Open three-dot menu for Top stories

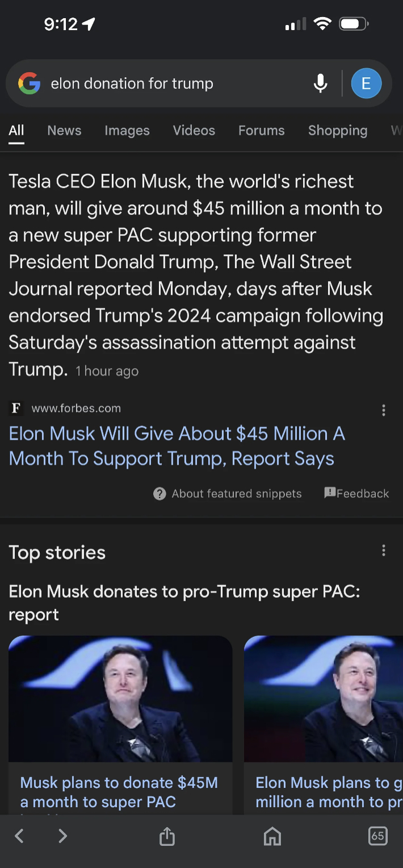[x=384, y=550]
